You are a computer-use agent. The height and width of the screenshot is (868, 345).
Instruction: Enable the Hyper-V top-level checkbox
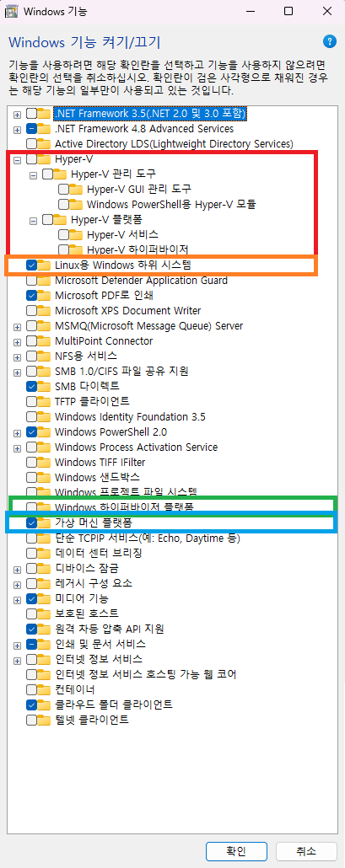coord(31,159)
